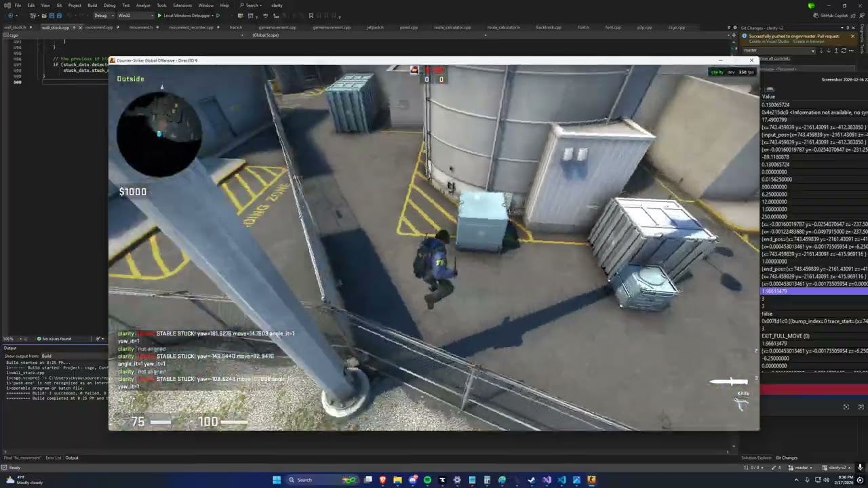Screen dimensions: 868x488
Task: Click the clarity-v2 repository in status bar
Action: click(835, 468)
